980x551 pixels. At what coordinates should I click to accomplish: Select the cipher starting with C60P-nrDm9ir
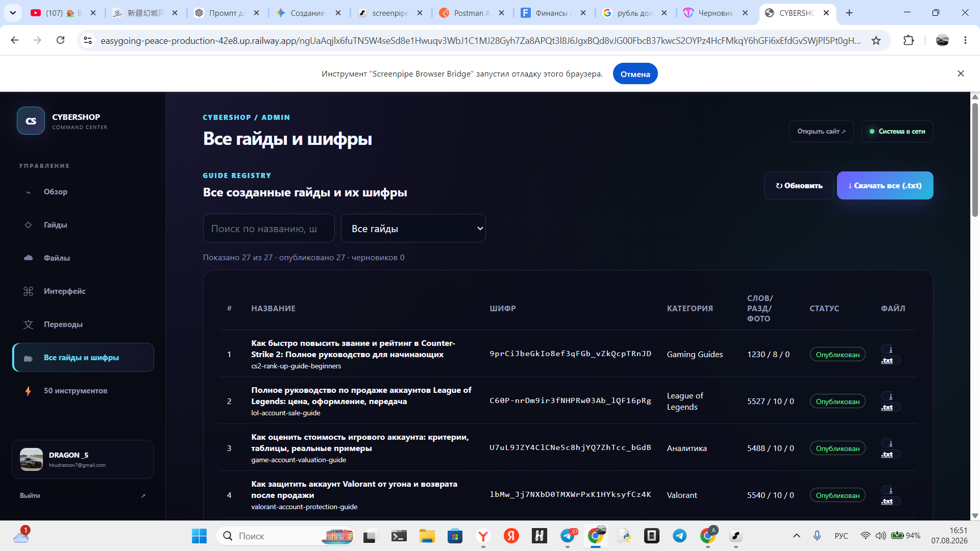point(570,401)
